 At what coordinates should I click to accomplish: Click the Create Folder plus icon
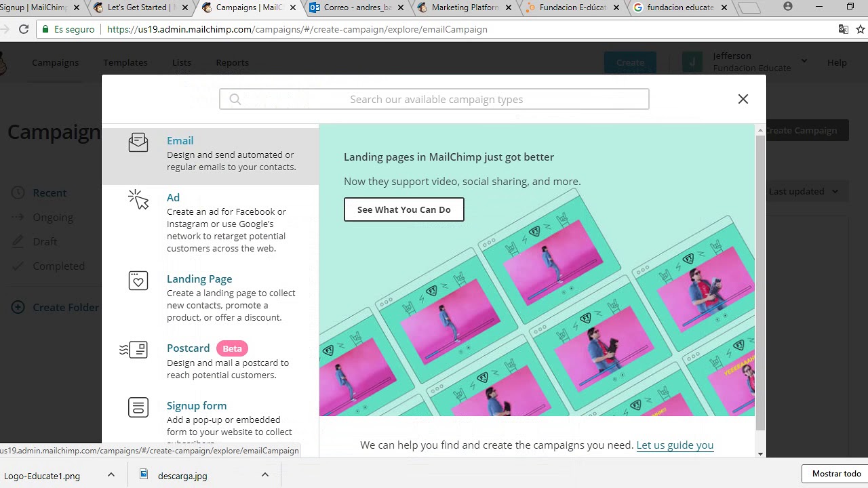18,307
